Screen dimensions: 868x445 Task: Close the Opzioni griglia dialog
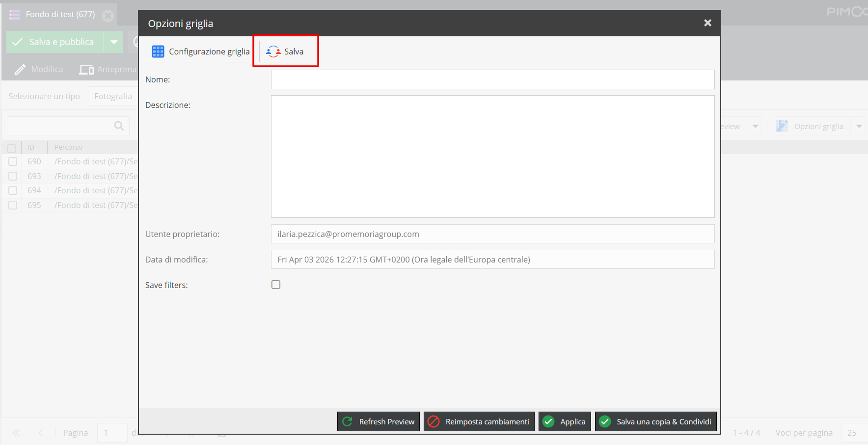coord(707,23)
